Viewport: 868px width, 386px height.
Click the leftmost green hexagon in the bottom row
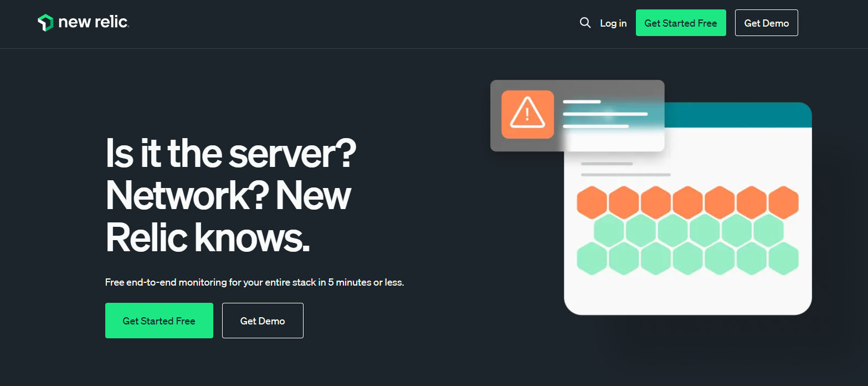pos(592,258)
